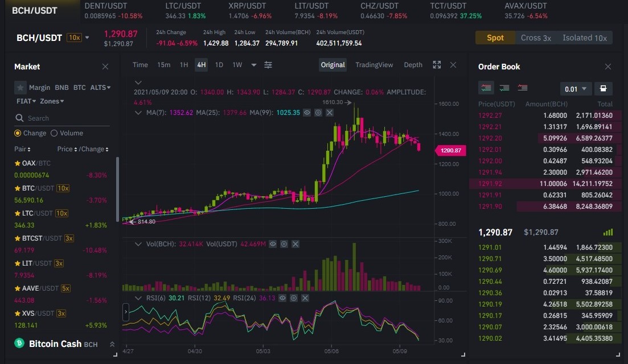This screenshot has width=628, height=364.
Task: Expand more time intervals dropdown
Action: [253, 65]
